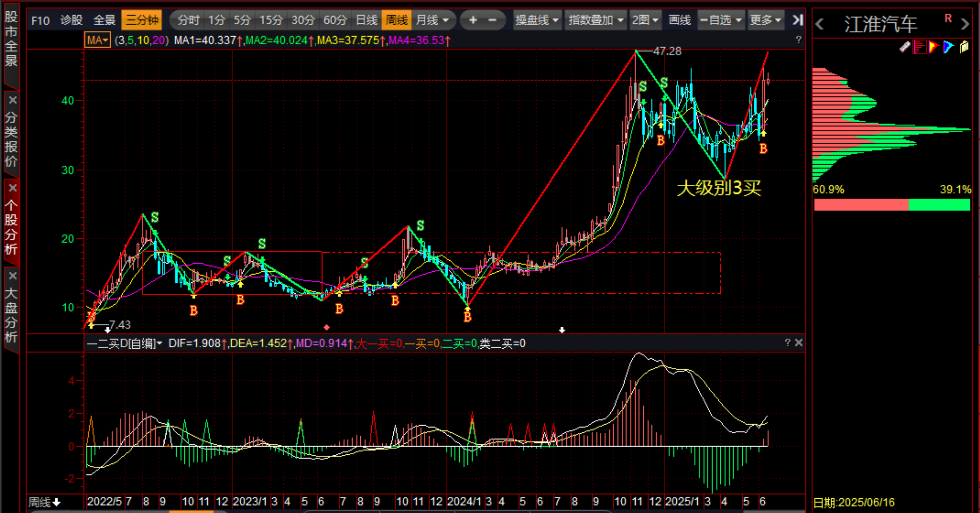This screenshot has width=980, height=513.
Task: Click the MA parameters (3,5,10,20)
Action: pyautogui.click(x=141, y=40)
